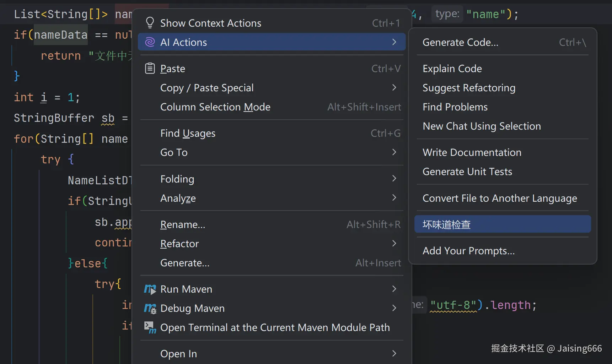Click the Show Context Actions lightbulb icon
The image size is (612, 364).
pyautogui.click(x=150, y=23)
